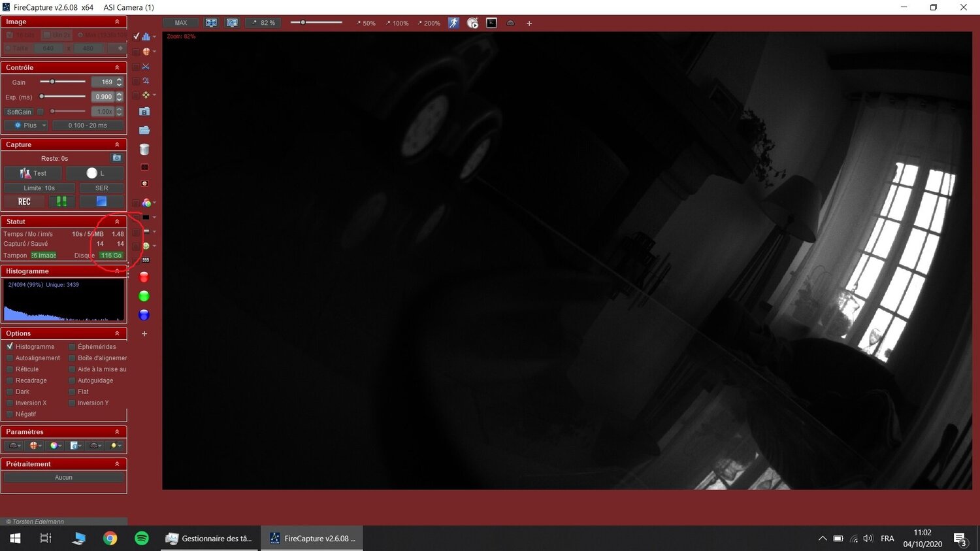The width and height of the screenshot is (980, 551).
Task: Click the fit-to-window zoom icon
Action: [x=211, y=23]
